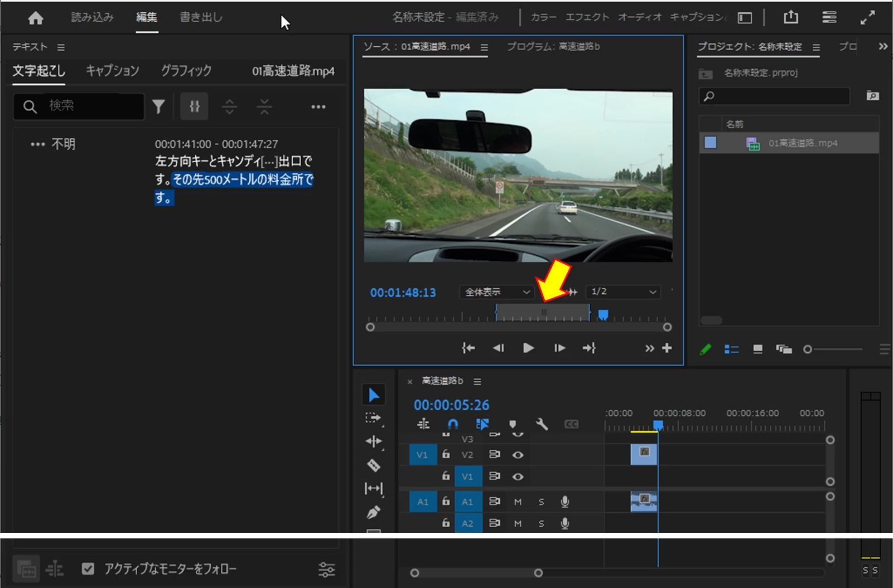Solo audio track A1
The width and height of the screenshot is (893, 588).
pos(541,502)
